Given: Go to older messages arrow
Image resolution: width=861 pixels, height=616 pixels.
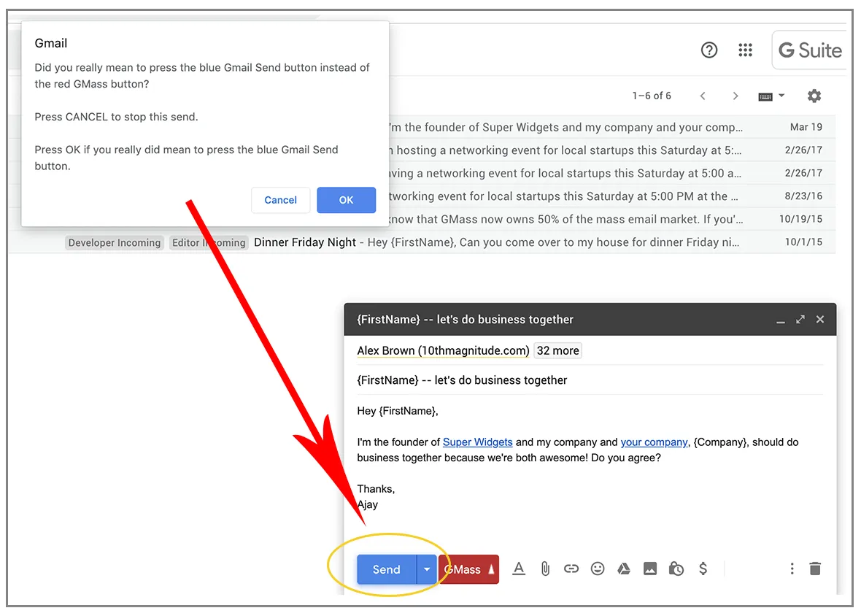Looking at the screenshot, I should [x=735, y=96].
